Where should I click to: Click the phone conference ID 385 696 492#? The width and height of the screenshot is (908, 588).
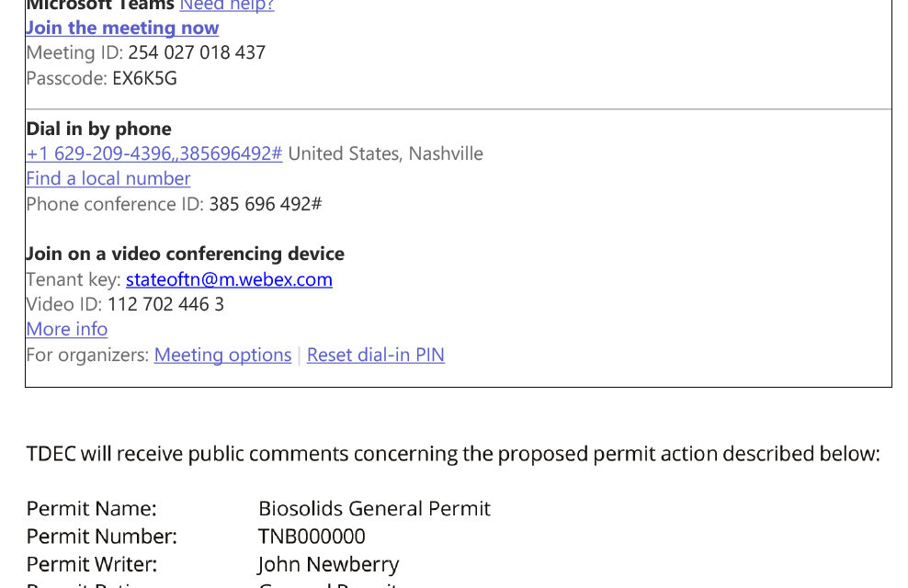[266, 204]
